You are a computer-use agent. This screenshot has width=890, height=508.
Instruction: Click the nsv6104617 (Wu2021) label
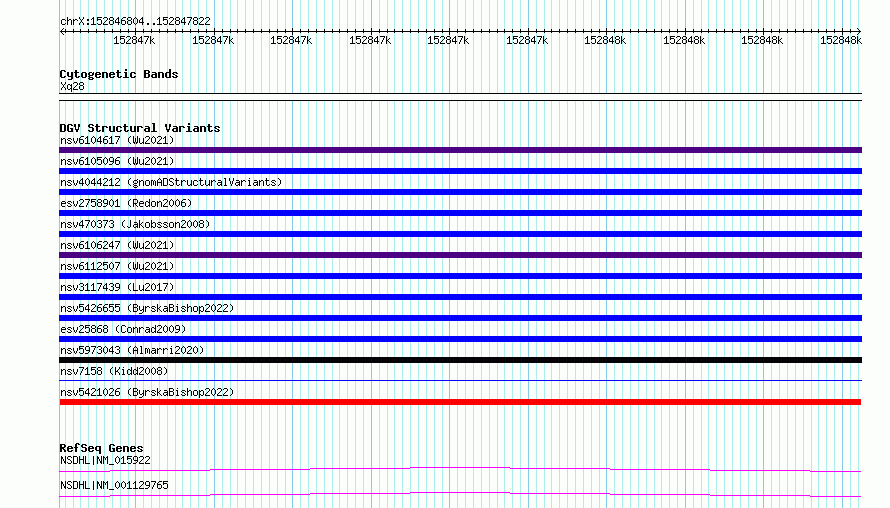(x=117, y=140)
